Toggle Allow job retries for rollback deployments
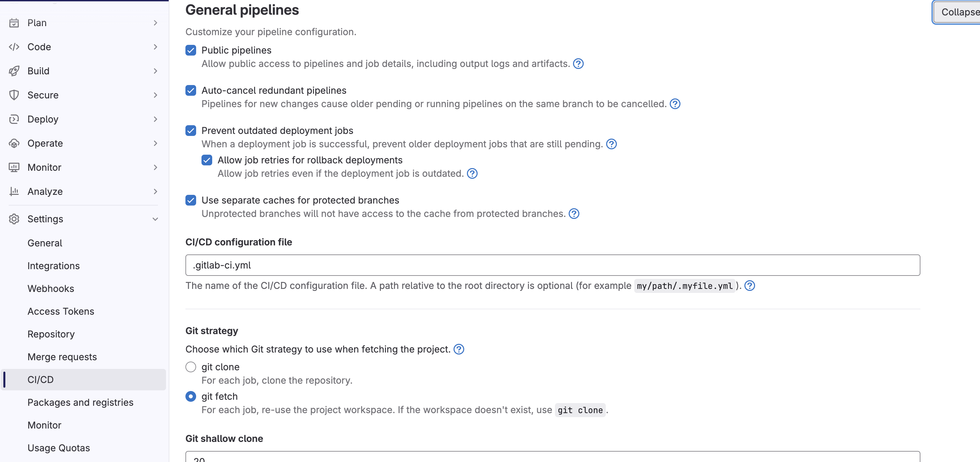Viewport: 980px width, 462px height. click(207, 160)
